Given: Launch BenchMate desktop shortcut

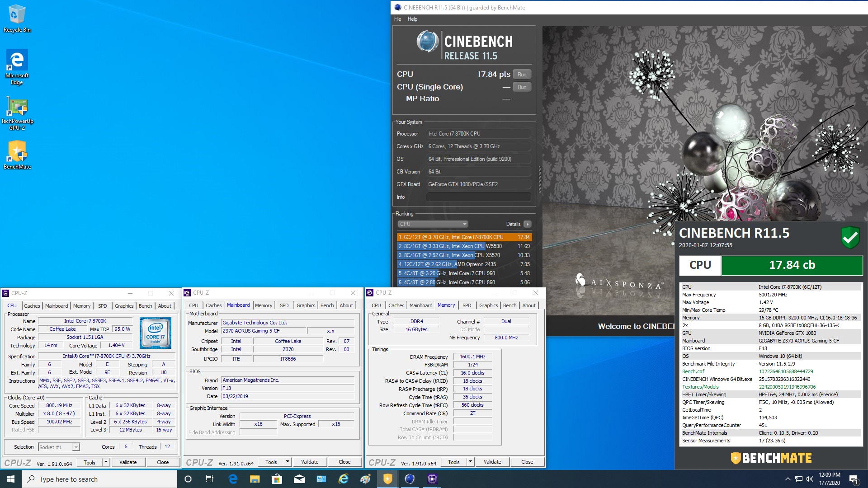Looking at the screenshot, I should click(17, 155).
